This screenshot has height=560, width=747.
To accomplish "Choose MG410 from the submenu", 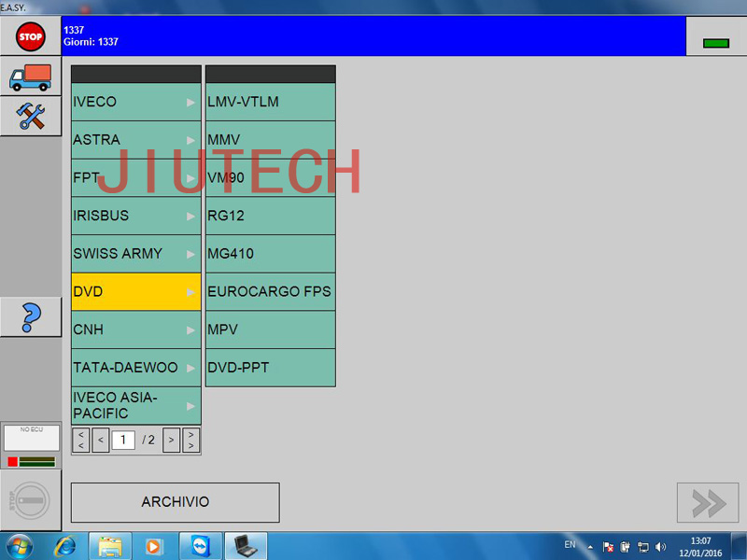I will (x=271, y=254).
